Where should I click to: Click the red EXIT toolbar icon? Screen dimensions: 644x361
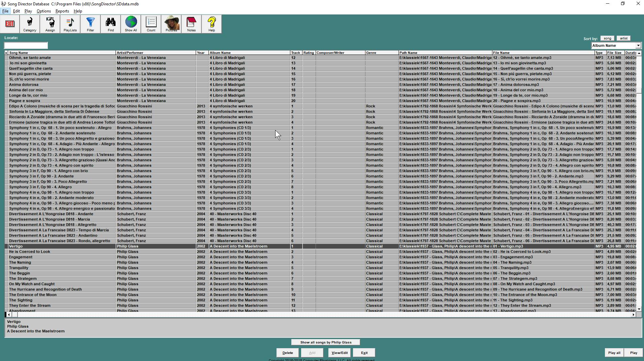pos(10,24)
